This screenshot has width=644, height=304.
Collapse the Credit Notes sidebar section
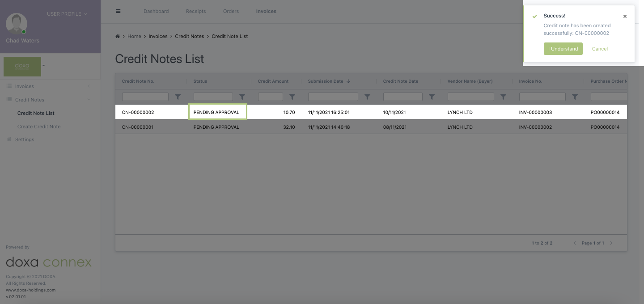89,100
